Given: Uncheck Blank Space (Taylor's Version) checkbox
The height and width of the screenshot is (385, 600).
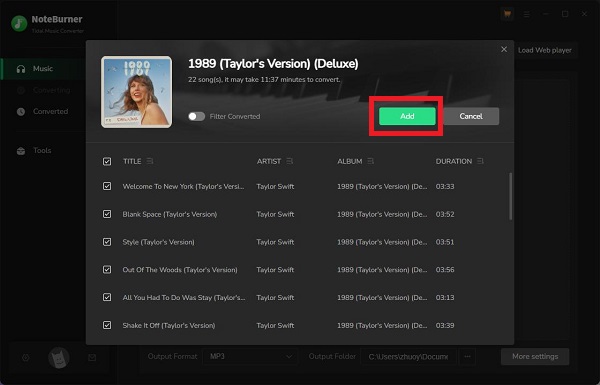Looking at the screenshot, I should [107, 214].
